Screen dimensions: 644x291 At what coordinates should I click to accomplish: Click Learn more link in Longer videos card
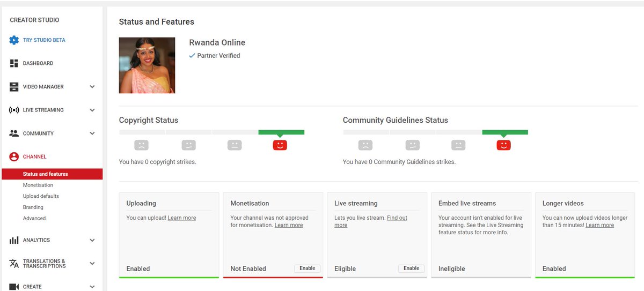600,225
